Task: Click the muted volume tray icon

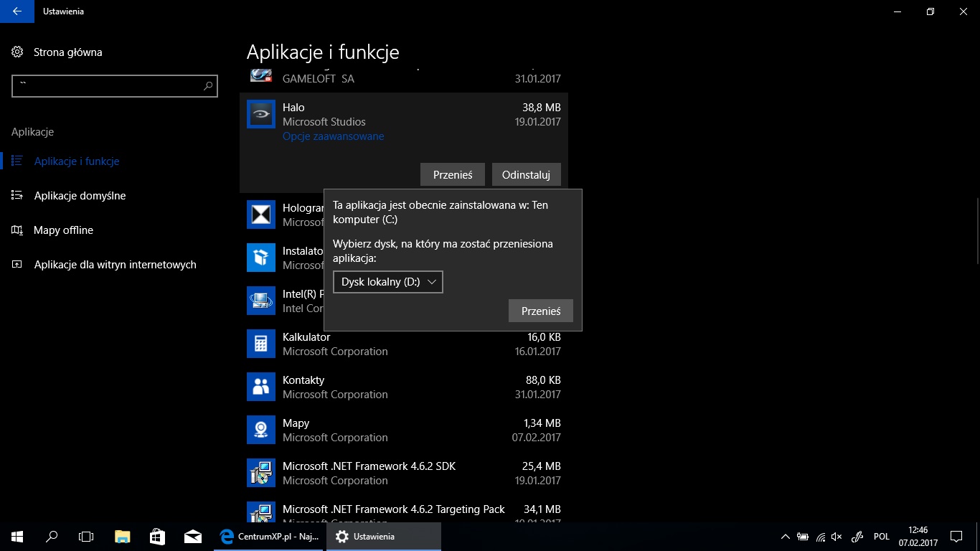Action: pyautogui.click(x=837, y=537)
